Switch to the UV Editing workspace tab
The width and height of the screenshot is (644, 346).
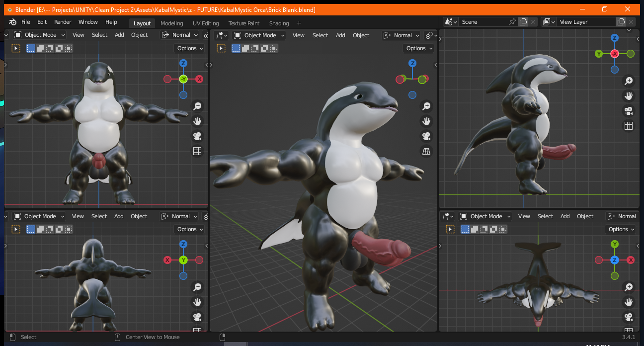pos(206,23)
